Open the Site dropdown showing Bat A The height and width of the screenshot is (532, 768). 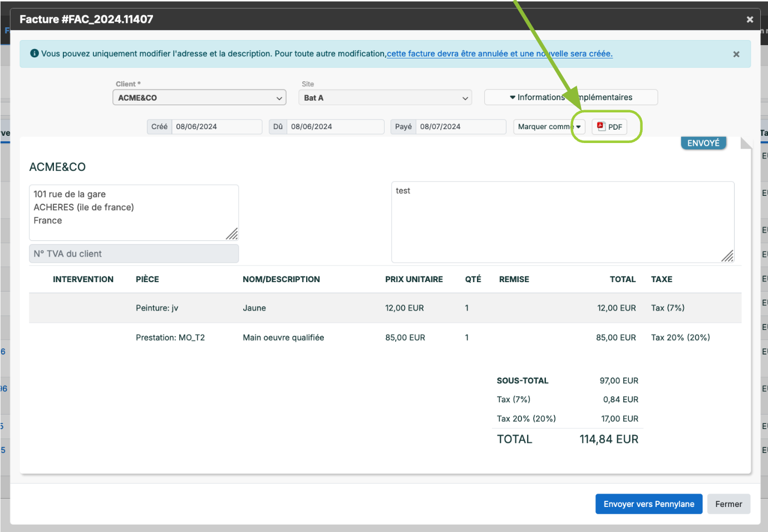coord(385,97)
